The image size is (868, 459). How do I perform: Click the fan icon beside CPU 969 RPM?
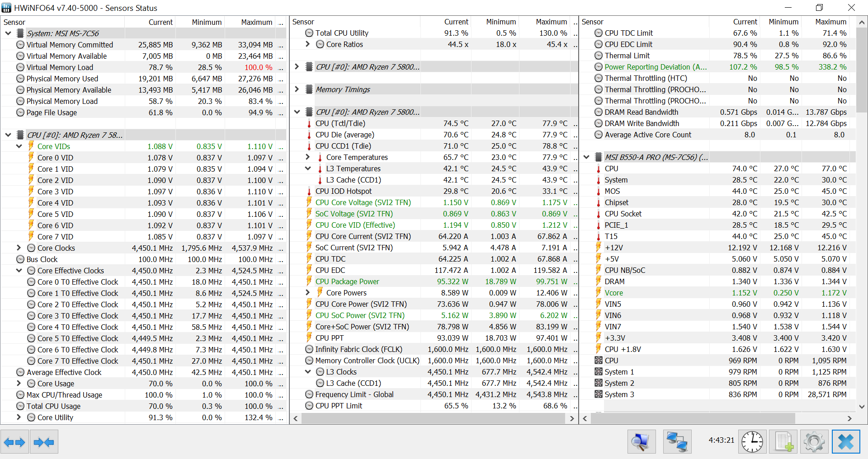click(599, 361)
